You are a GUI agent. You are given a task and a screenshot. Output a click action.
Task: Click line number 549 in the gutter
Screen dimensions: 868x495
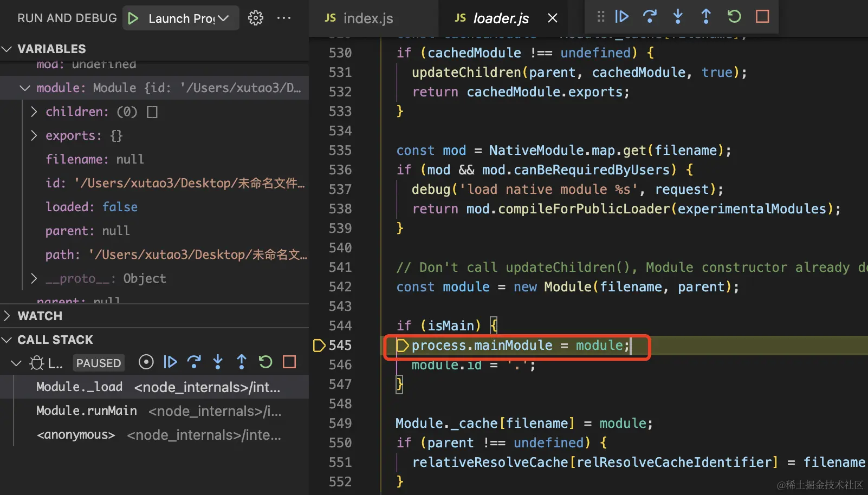pyautogui.click(x=340, y=424)
